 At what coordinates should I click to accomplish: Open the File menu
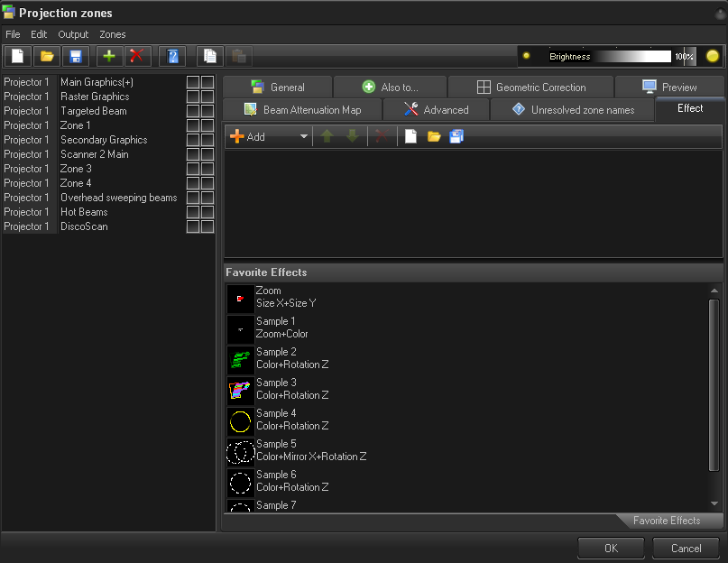click(13, 34)
